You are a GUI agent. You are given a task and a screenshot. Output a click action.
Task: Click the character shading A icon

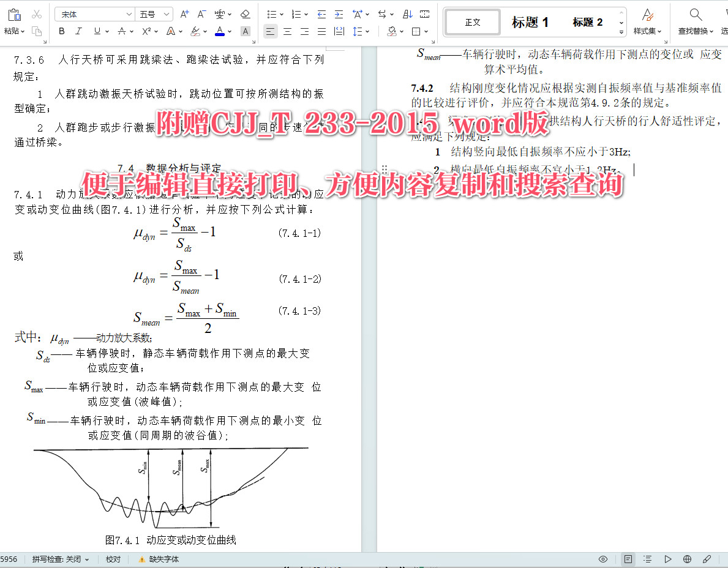246,31
